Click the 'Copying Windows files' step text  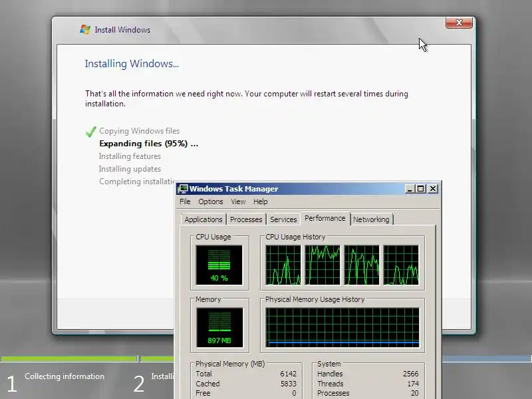coord(140,131)
